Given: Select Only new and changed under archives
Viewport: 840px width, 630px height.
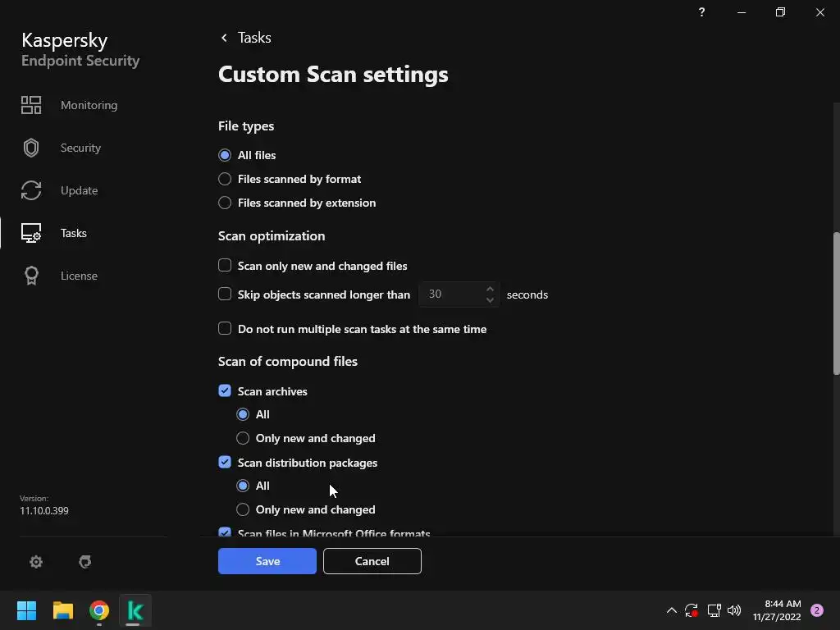Looking at the screenshot, I should pyautogui.click(x=243, y=438).
